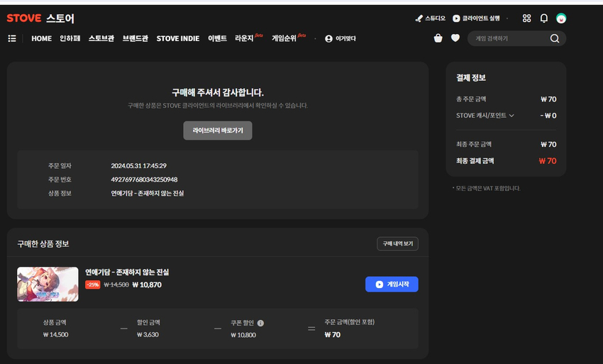Open notifications bell icon

[544, 18]
